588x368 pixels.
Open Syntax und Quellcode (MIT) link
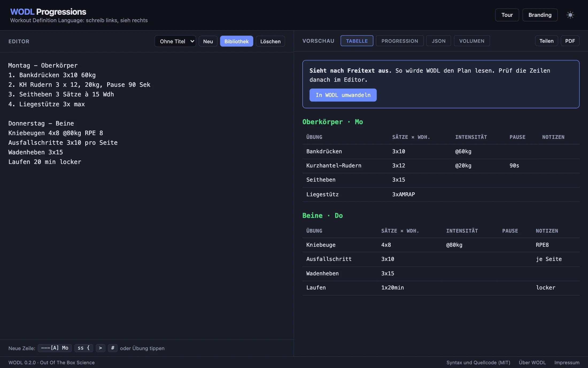click(x=478, y=362)
